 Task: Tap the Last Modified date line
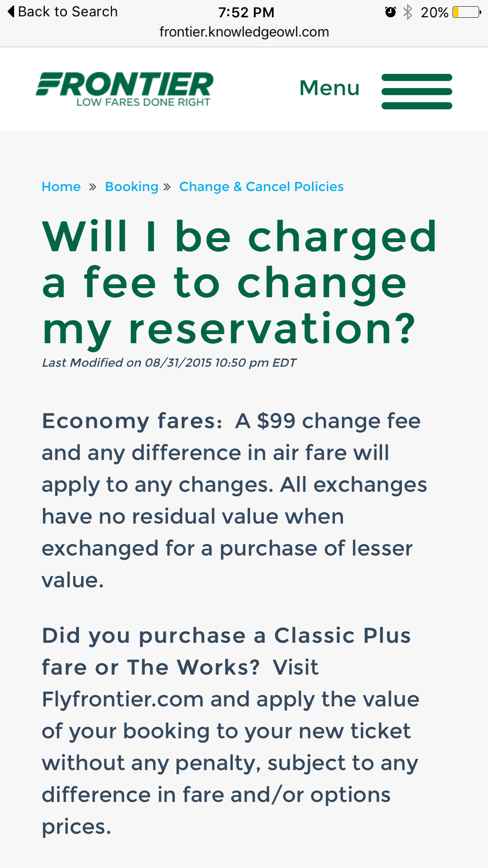[x=169, y=363]
